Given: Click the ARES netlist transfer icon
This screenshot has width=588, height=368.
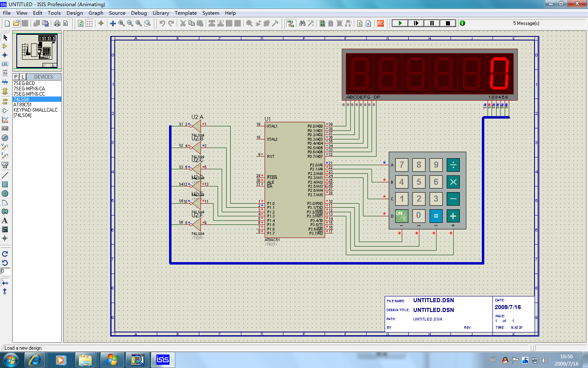Looking at the screenshot, I should tap(381, 23).
